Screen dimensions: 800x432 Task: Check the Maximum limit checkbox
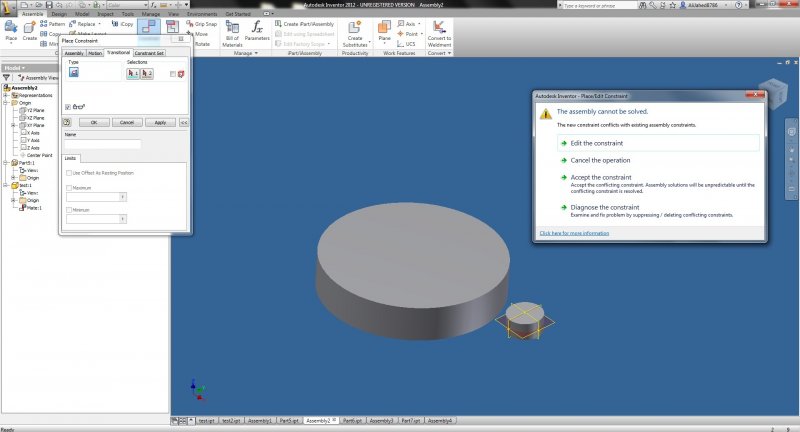[x=69, y=188]
